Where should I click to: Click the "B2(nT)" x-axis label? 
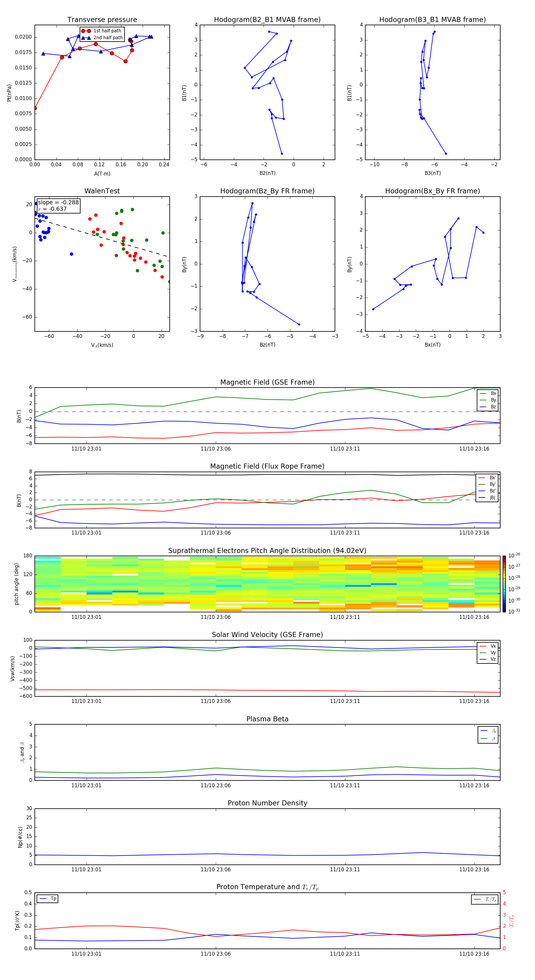pyautogui.click(x=267, y=173)
